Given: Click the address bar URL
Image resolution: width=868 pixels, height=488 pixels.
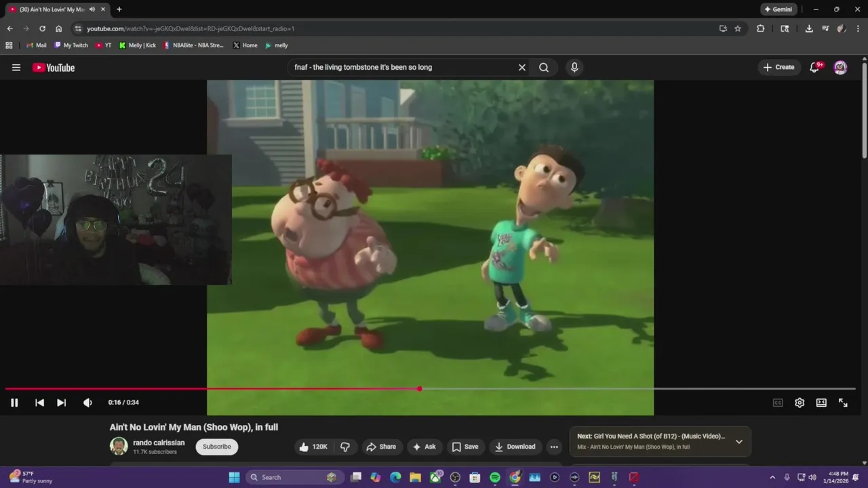Looking at the screenshot, I should [191, 28].
